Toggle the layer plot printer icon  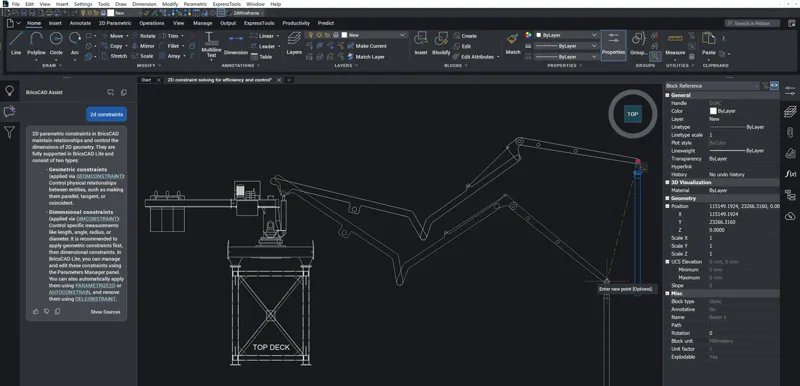[336, 35]
